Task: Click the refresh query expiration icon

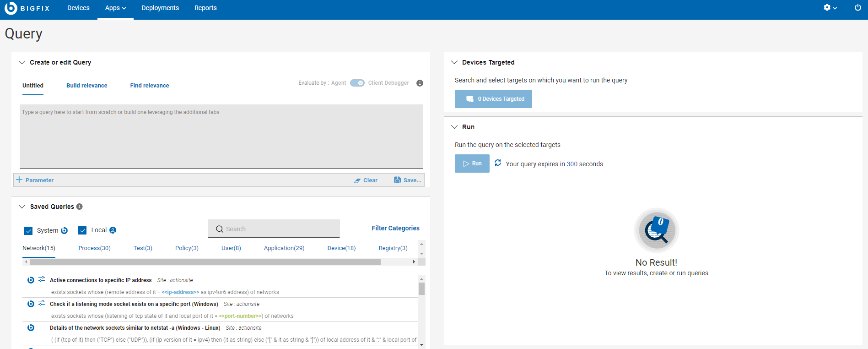Action: [x=498, y=163]
